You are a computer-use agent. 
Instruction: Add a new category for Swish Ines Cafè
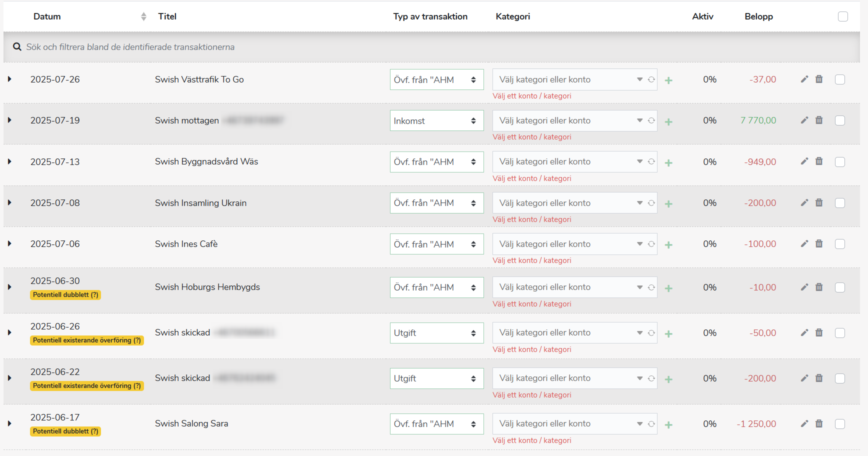click(x=668, y=244)
